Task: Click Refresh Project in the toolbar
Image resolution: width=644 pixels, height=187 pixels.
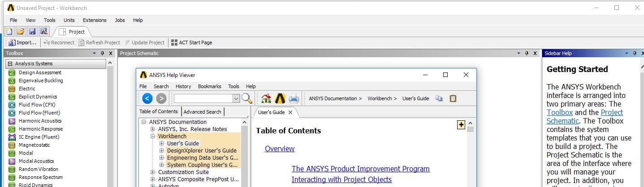Action: tap(99, 42)
